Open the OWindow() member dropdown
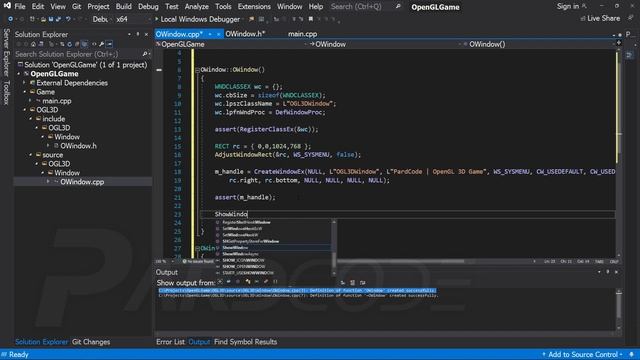 pyautogui.click(x=539, y=44)
